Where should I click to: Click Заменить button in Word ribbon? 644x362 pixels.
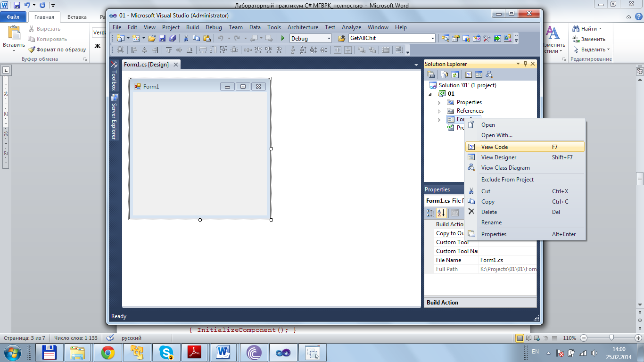point(589,39)
